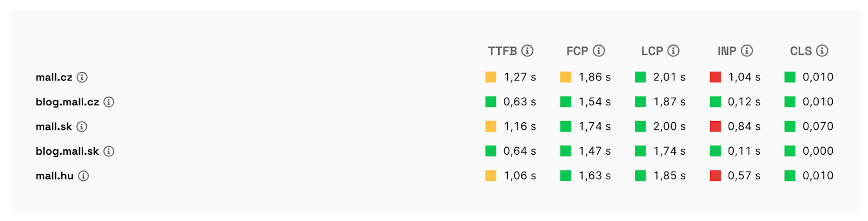This screenshot has height=221, width=868.
Task: Select the blog.mall.sk domain row label
Action: pyautogui.click(x=67, y=151)
